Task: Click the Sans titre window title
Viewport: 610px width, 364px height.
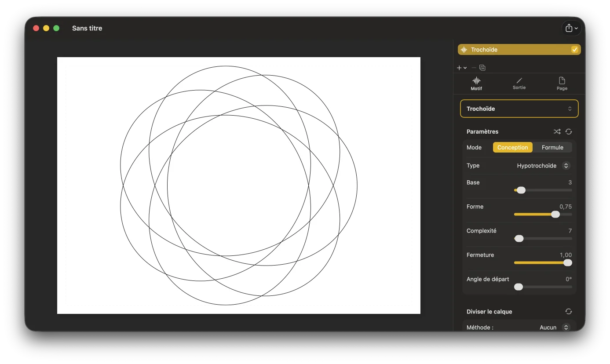Action: 87,28
